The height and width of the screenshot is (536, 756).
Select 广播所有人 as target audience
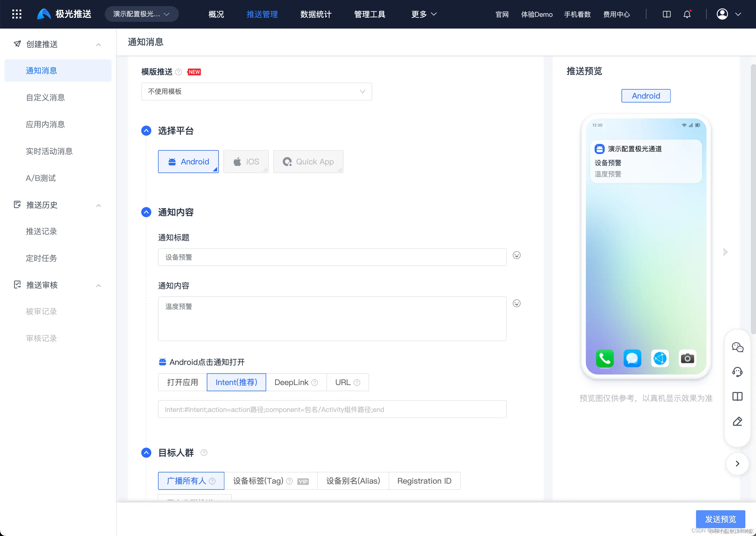pyautogui.click(x=191, y=481)
